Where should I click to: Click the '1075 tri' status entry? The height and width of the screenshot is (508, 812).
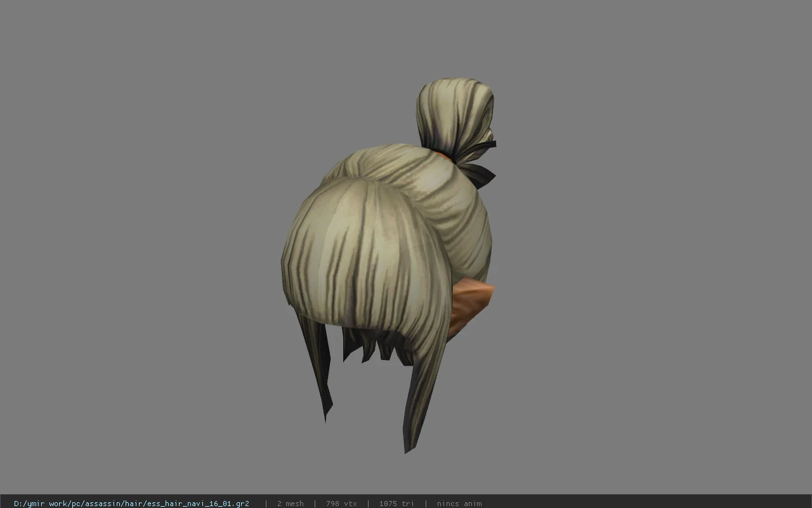(x=396, y=504)
